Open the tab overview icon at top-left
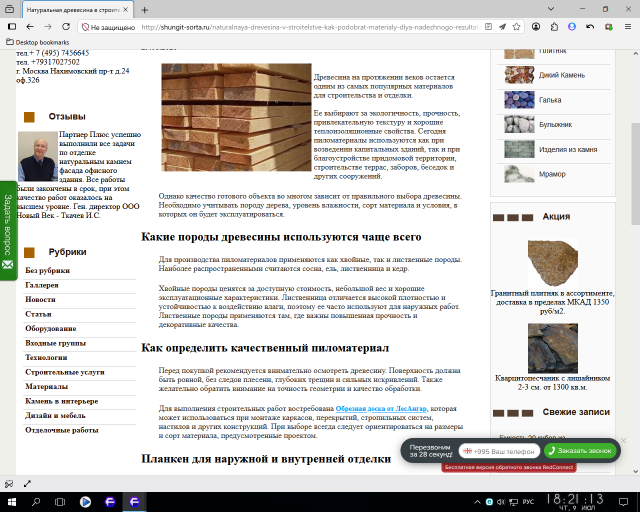Image resolution: width=640 pixels, height=512 pixels. pos(10,9)
